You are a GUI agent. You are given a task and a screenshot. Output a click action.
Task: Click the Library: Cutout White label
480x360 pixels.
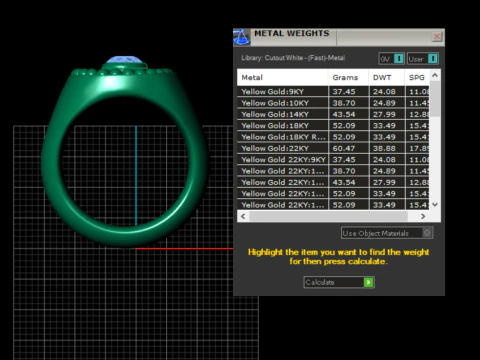click(293, 58)
